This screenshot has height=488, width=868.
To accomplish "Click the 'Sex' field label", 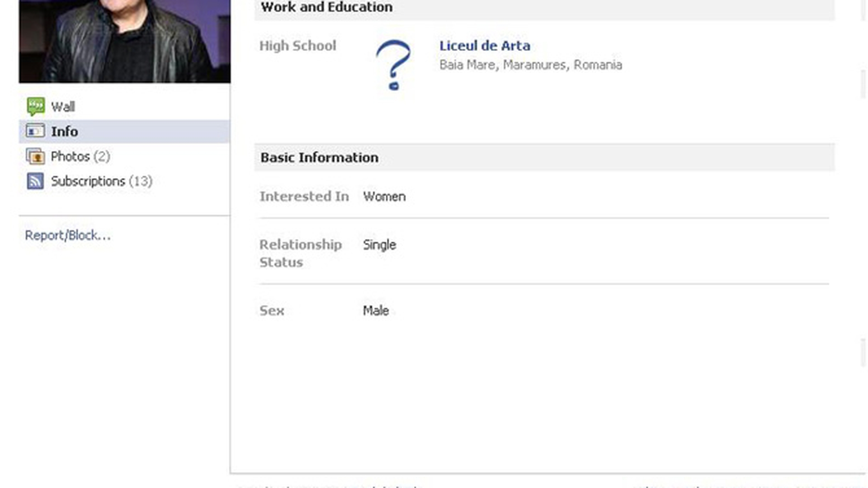I will (x=272, y=310).
